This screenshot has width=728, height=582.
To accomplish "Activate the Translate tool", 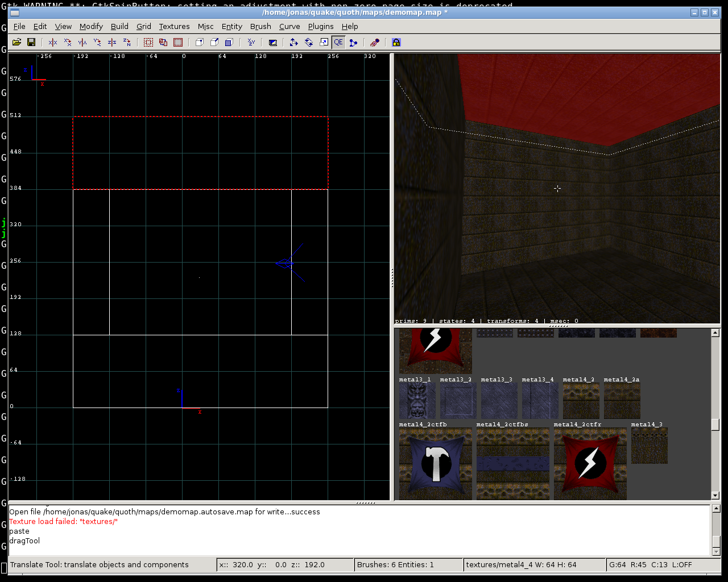I will pyautogui.click(x=294, y=42).
